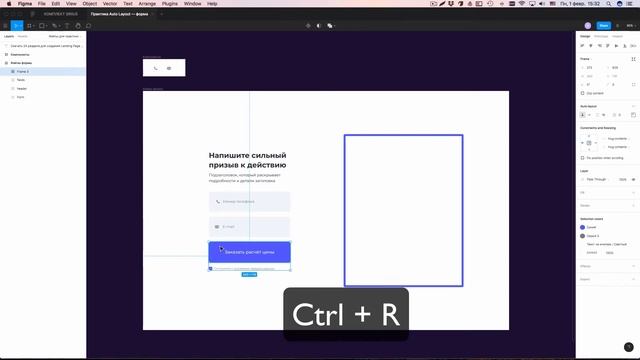Click Align vertical centers icon
The height and width of the screenshot is (360, 640).
(616, 46)
